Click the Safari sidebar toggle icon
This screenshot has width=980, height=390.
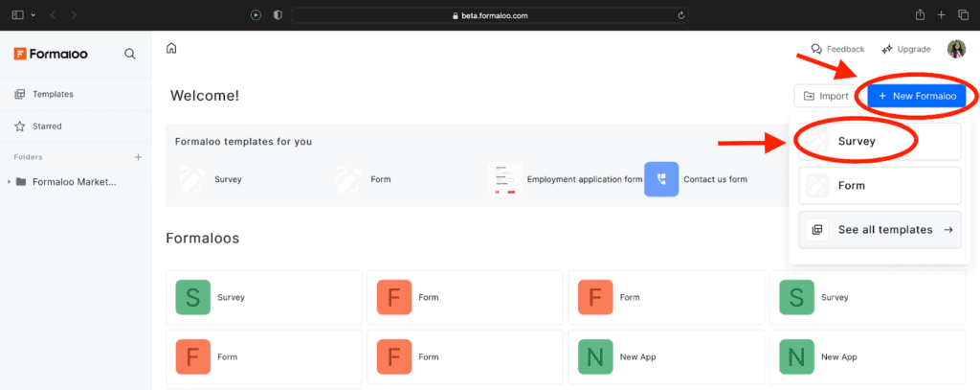pos(17,14)
